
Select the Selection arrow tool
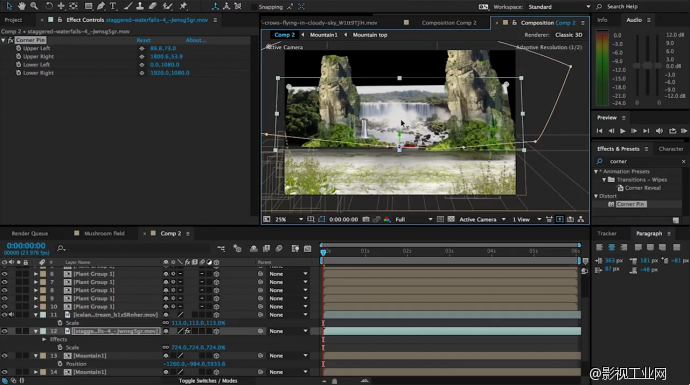[x=9, y=6]
